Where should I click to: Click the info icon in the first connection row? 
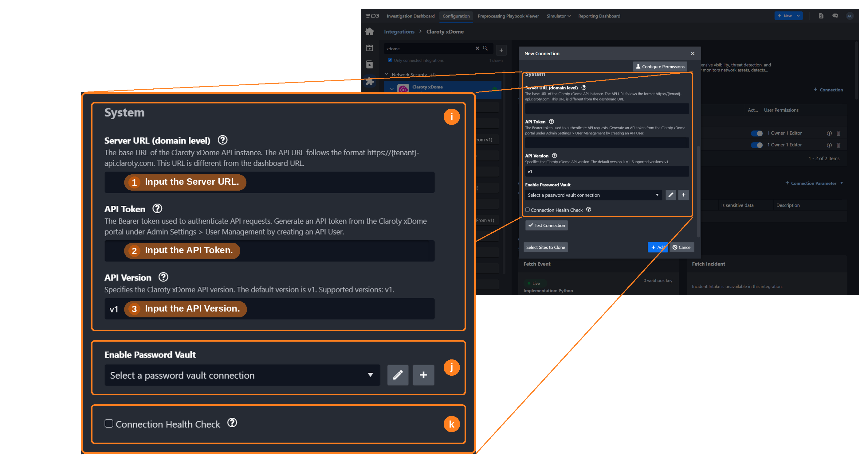click(x=829, y=133)
